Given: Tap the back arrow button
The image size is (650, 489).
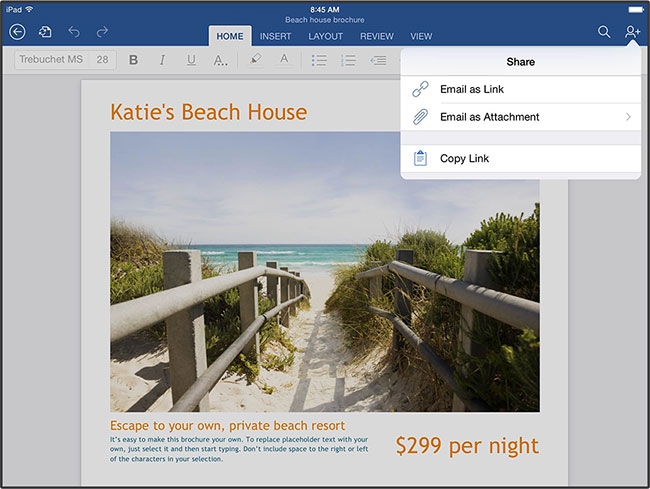Looking at the screenshot, I should 16,32.
